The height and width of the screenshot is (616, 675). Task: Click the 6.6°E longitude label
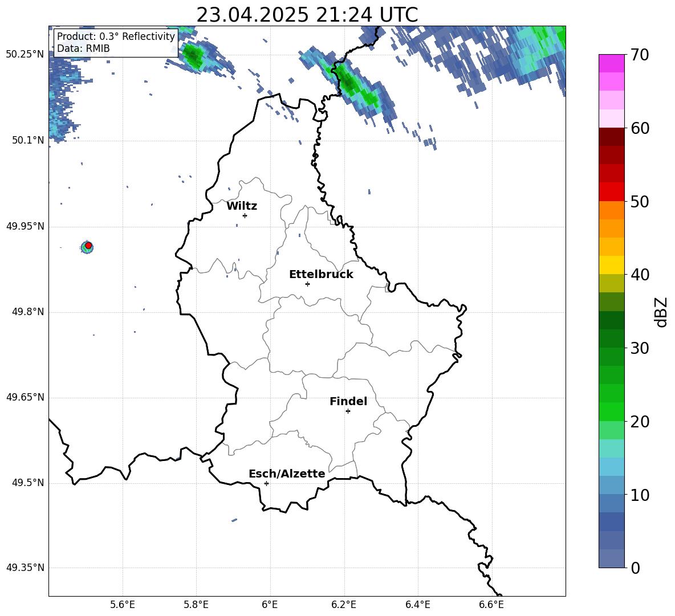(491, 605)
